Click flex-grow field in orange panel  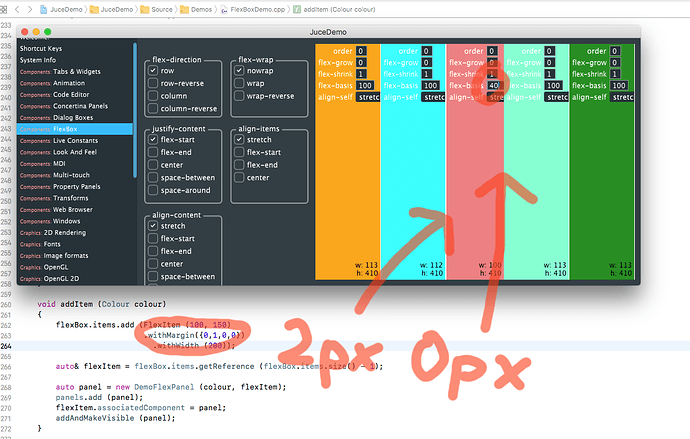coord(361,62)
